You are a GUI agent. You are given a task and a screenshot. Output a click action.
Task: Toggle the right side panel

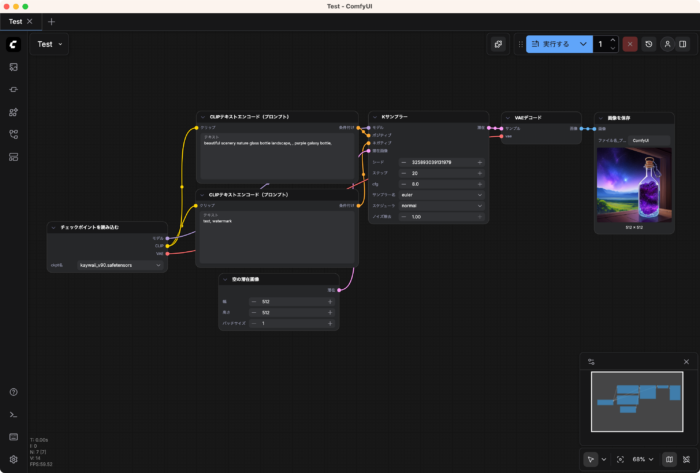tap(683, 44)
